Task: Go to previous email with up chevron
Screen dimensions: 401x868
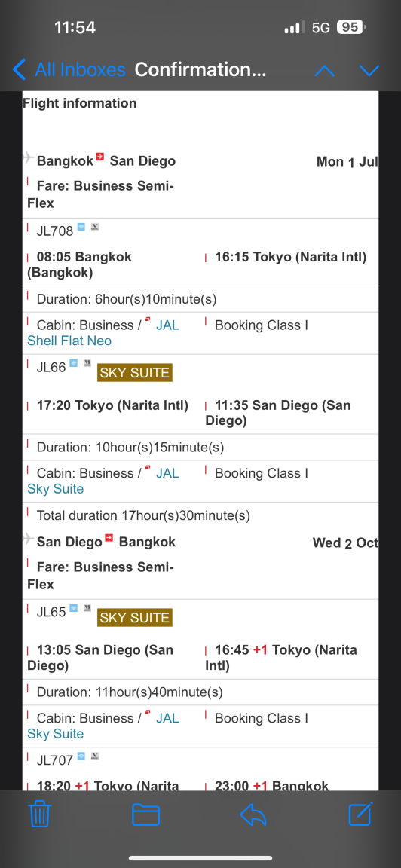Action: (x=325, y=70)
